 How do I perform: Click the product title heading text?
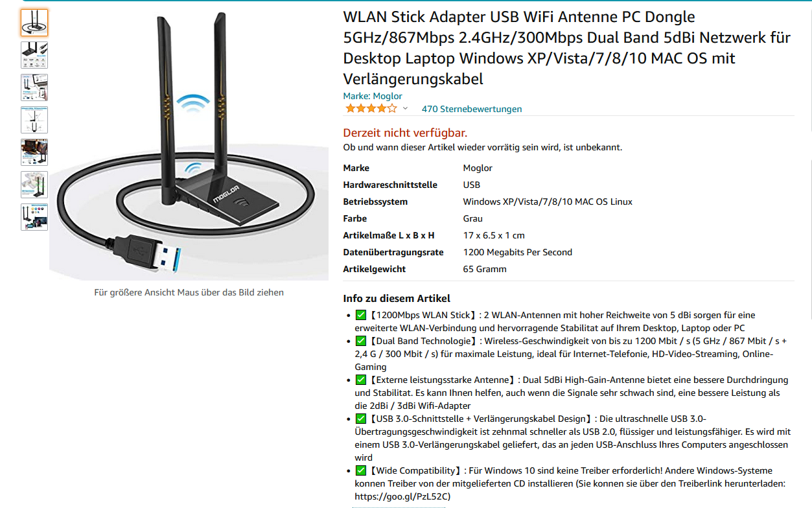[x=567, y=48]
